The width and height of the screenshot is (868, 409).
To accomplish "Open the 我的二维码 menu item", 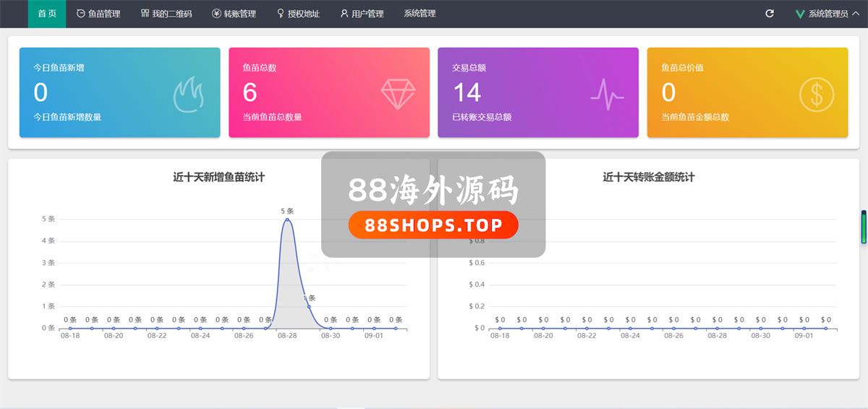I will (x=166, y=14).
